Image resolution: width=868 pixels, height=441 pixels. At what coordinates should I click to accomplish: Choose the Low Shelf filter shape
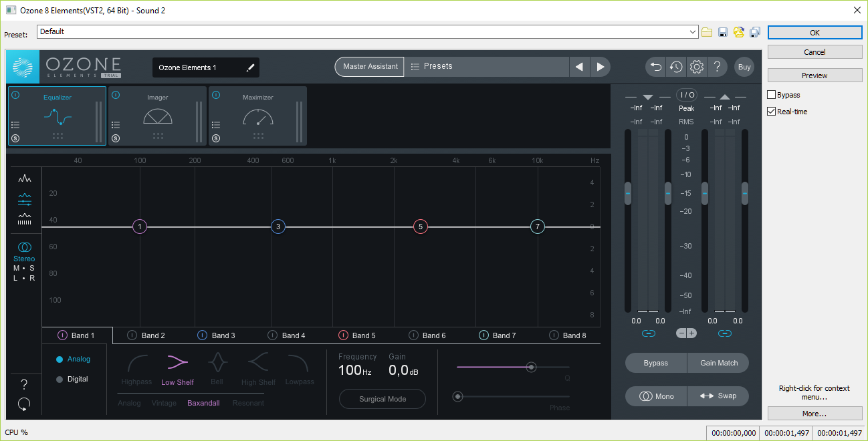click(x=177, y=370)
